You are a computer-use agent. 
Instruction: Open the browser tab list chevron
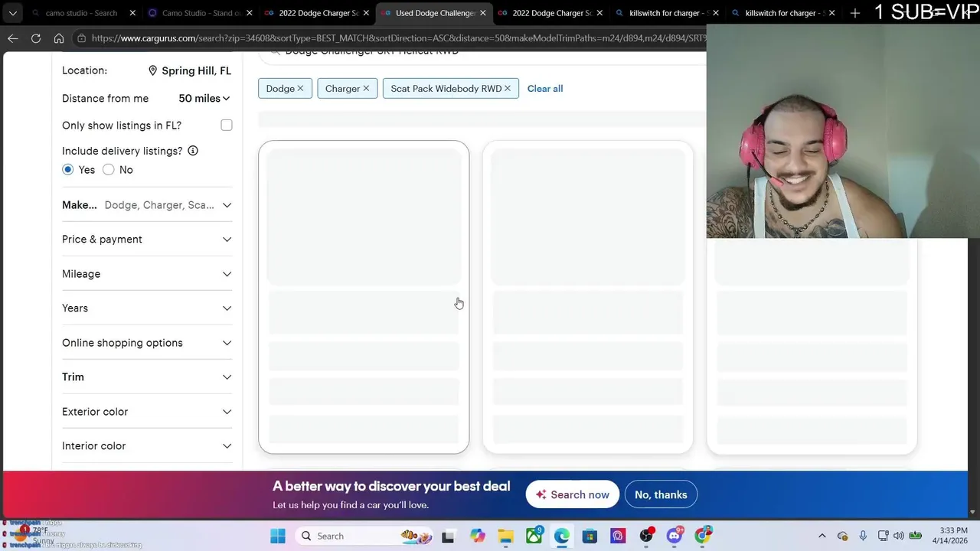pyautogui.click(x=12, y=13)
